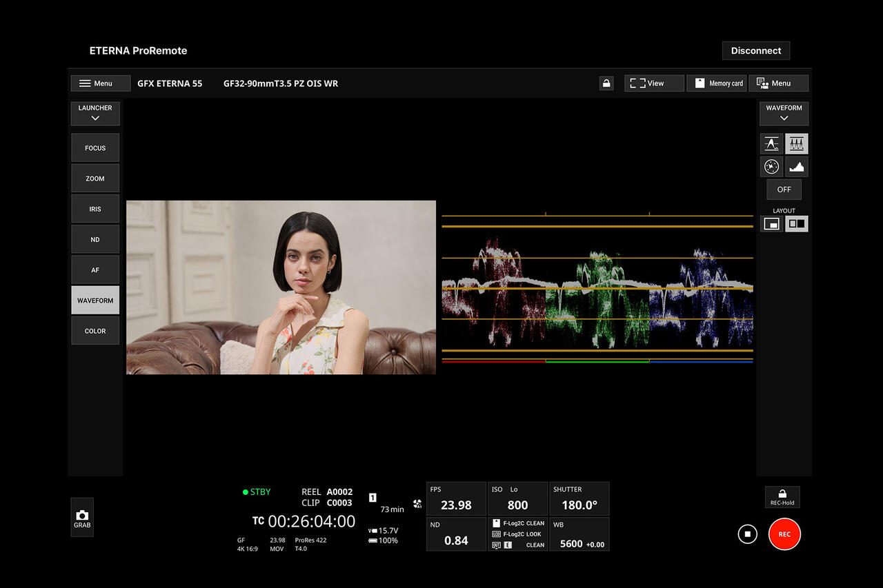Screen dimensions: 883x588
Task: Click the GRAB camera icon
Action: [82, 518]
